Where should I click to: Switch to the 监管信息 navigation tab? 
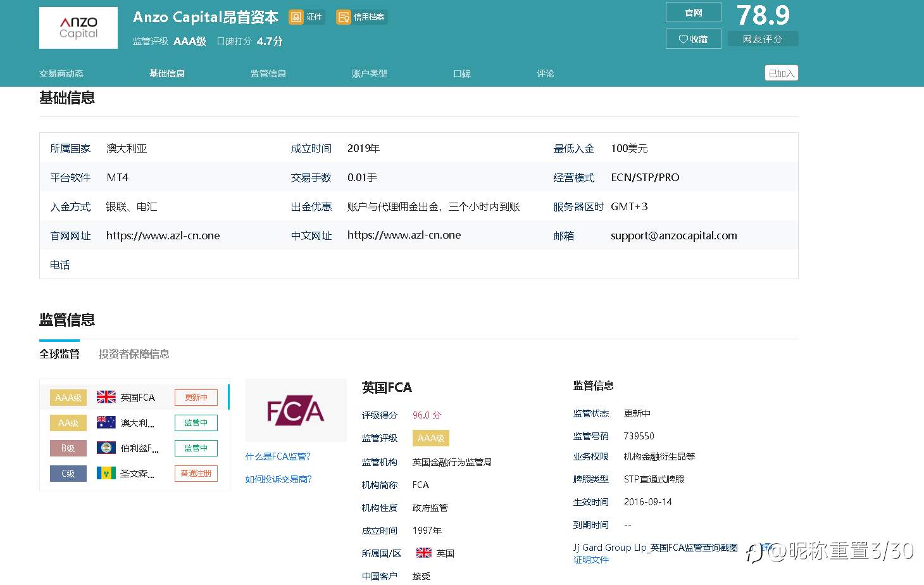point(268,73)
